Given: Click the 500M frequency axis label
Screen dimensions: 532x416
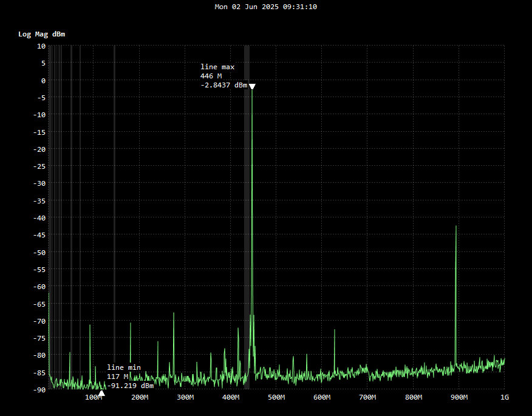Looking at the screenshot, I should pyautogui.click(x=276, y=397).
